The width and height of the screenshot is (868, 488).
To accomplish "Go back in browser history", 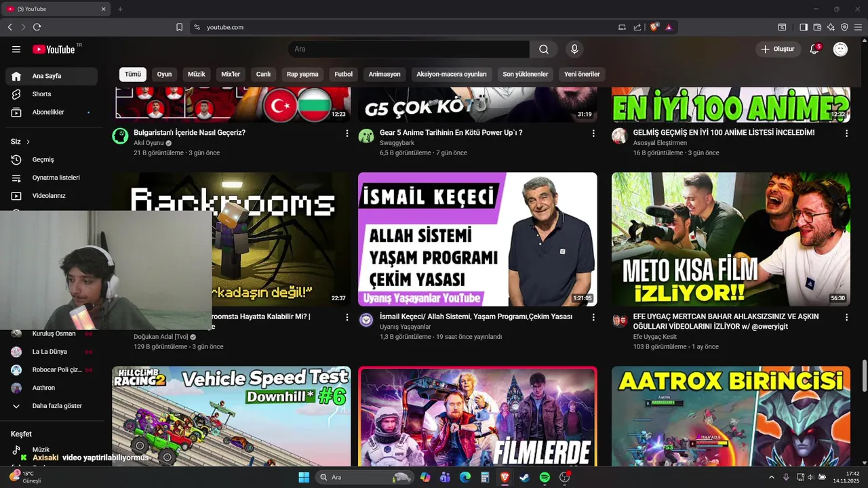I will pyautogui.click(x=9, y=27).
